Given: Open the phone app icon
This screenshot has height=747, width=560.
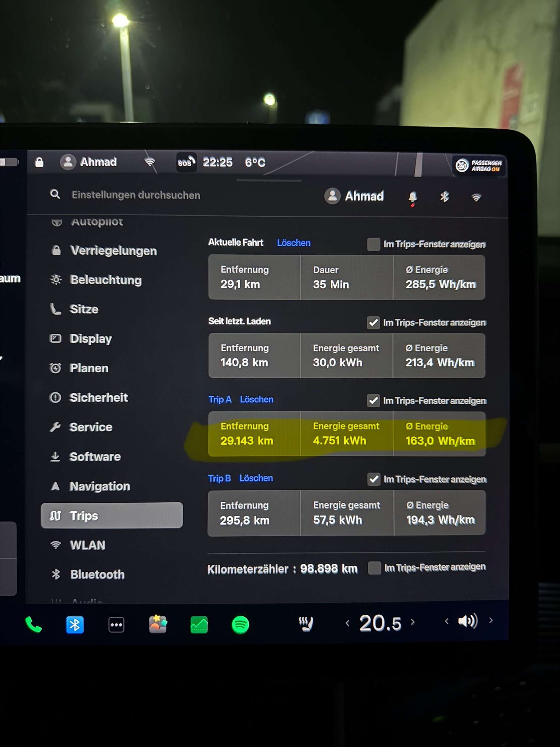Looking at the screenshot, I should (x=34, y=625).
